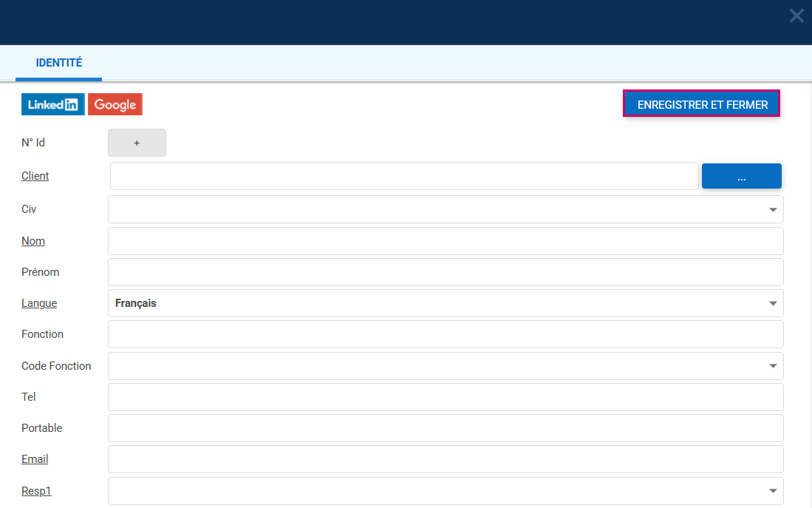Close the dialog with the X icon
The image size is (812, 508).
tap(796, 16)
